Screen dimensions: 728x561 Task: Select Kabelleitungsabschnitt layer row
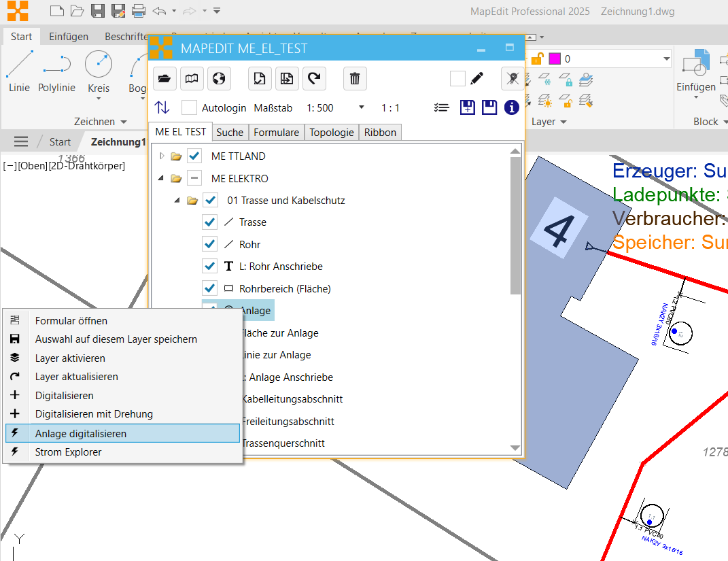click(x=292, y=399)
